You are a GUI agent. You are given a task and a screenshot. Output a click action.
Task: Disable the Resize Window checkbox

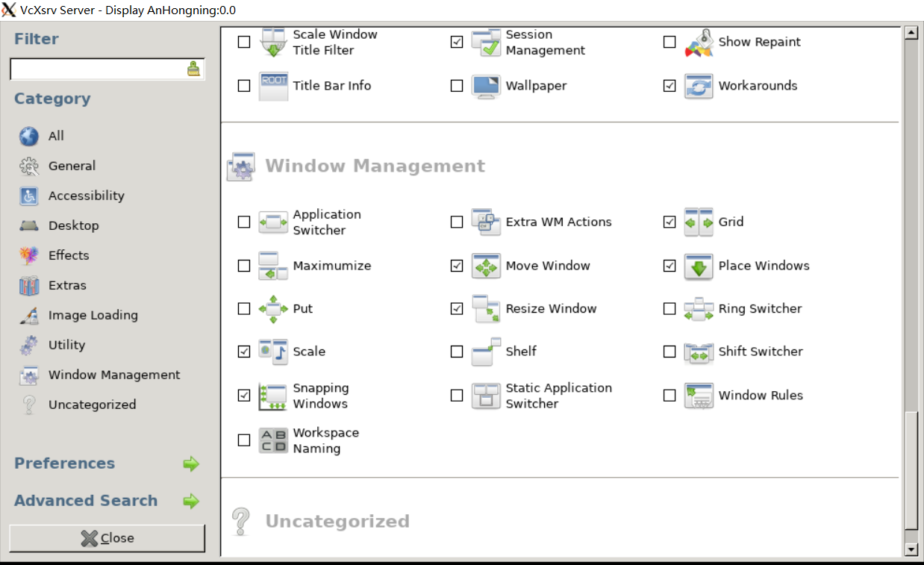coord(457,309)
